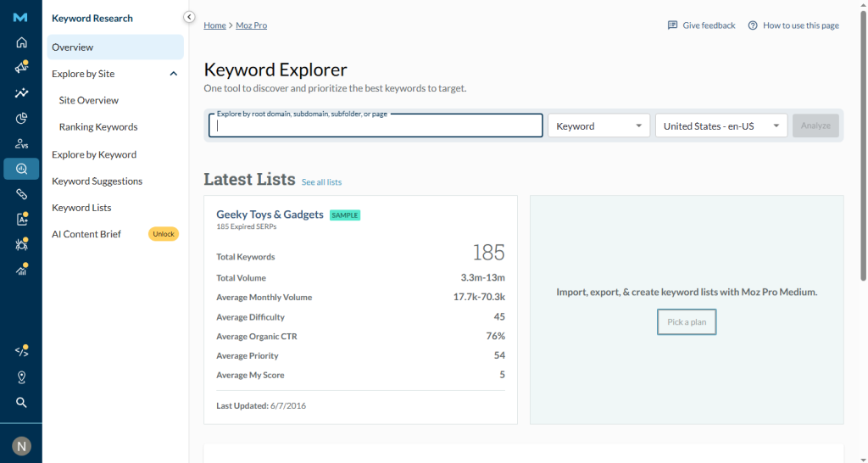Click the search magnifier icon in sidebar
Screen dimensions: 868x463
click(x=21, y=403)
